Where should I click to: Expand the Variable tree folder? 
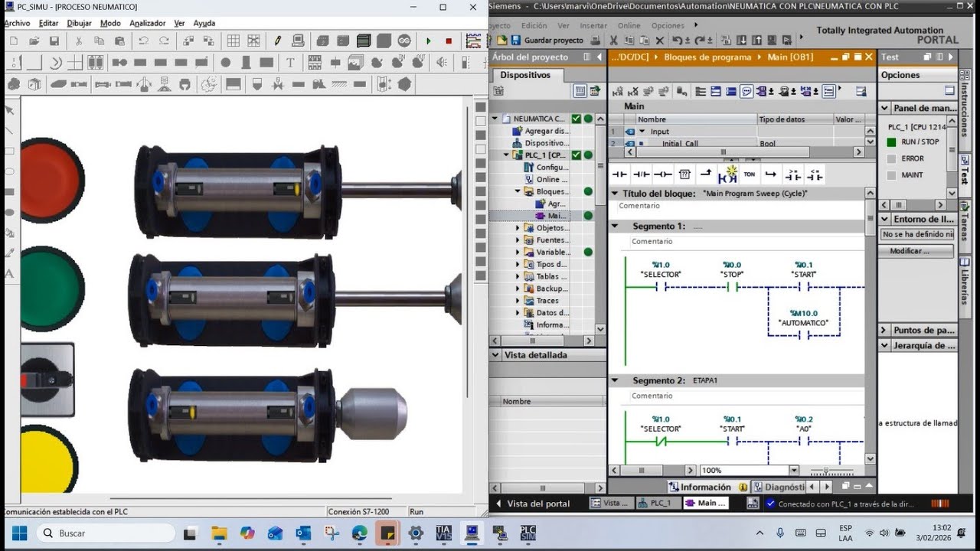click(x=518, y=252)
